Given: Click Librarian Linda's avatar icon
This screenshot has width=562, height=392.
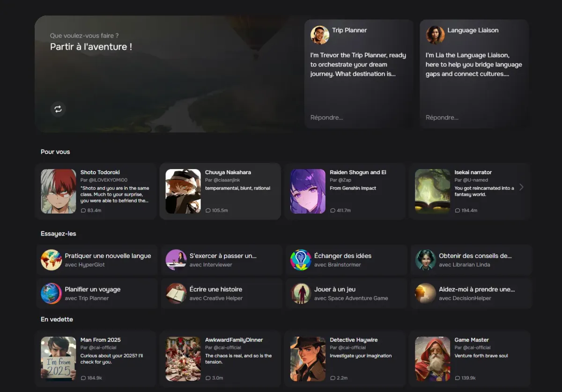Looking at the screenshot, I should [425, 260].
